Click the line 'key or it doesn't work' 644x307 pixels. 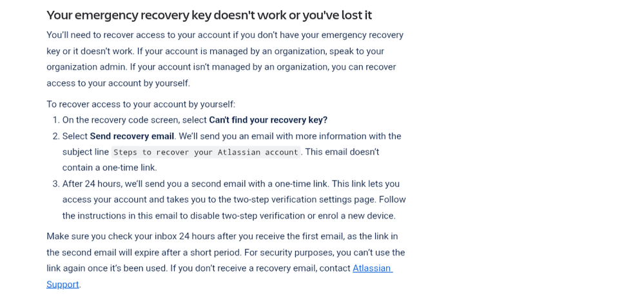pos(215,52)
